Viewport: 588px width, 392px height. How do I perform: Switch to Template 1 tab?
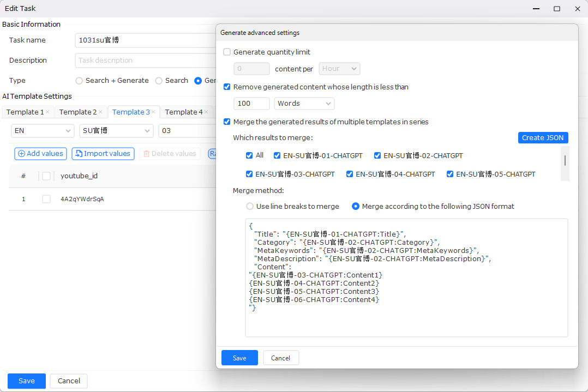(25, 112)
